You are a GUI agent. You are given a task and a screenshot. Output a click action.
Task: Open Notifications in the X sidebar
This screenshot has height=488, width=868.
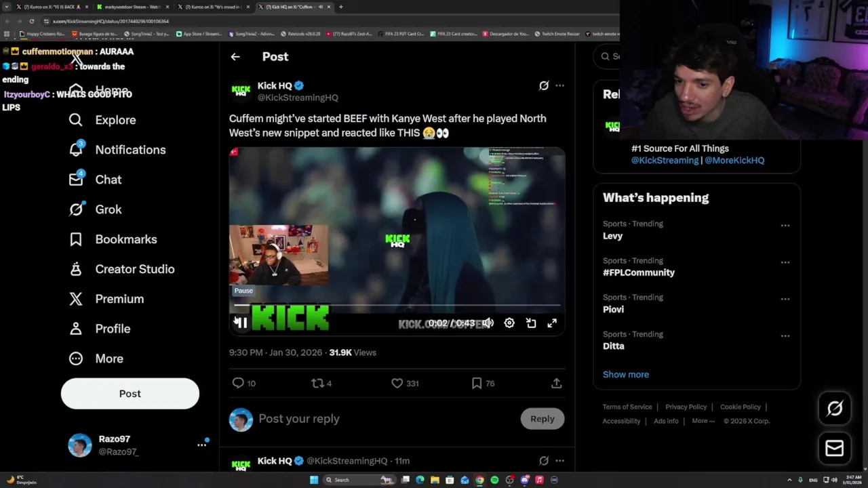coord(117,150)
